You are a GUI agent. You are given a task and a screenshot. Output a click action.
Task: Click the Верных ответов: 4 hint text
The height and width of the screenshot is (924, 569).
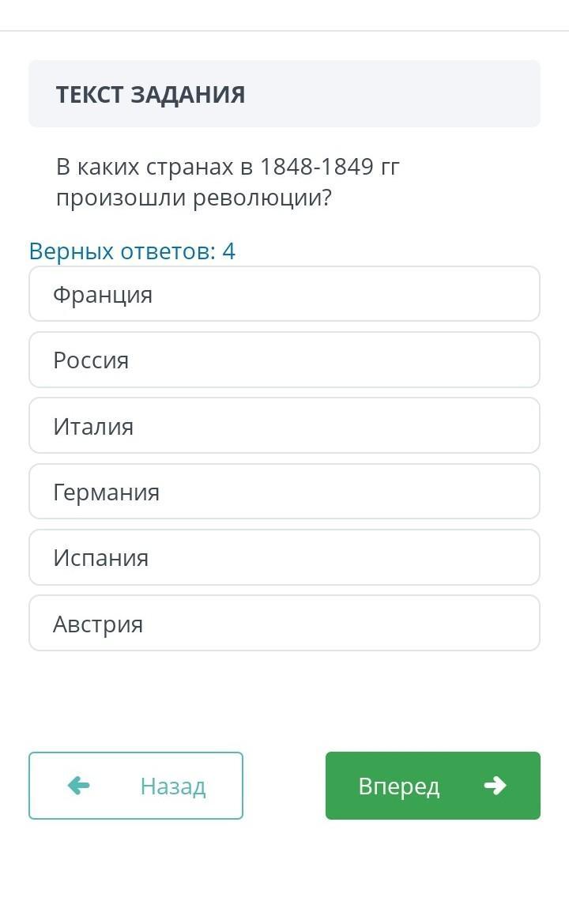[x=132, y=251]
